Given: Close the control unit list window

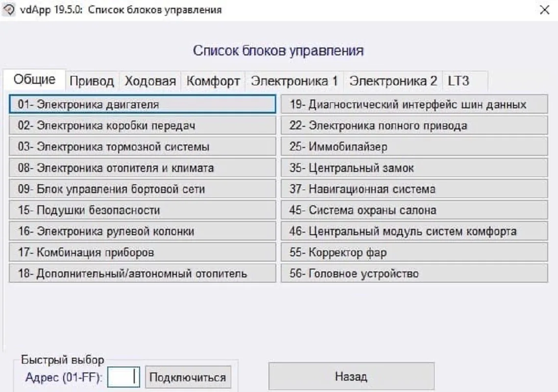Looking at the screenshot, I should pos(544,10).
